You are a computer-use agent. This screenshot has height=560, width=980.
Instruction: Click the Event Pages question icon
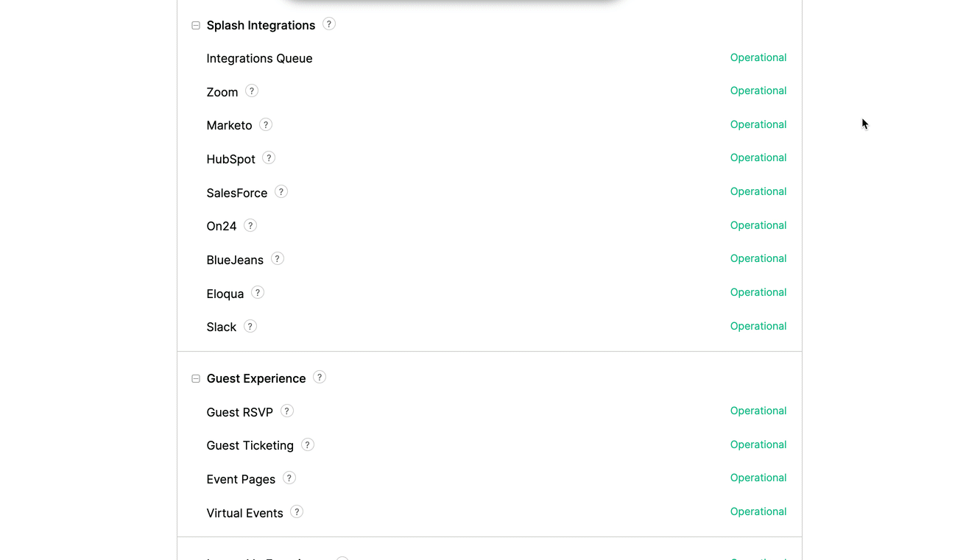pyautogui.click(x=289, y=478)
